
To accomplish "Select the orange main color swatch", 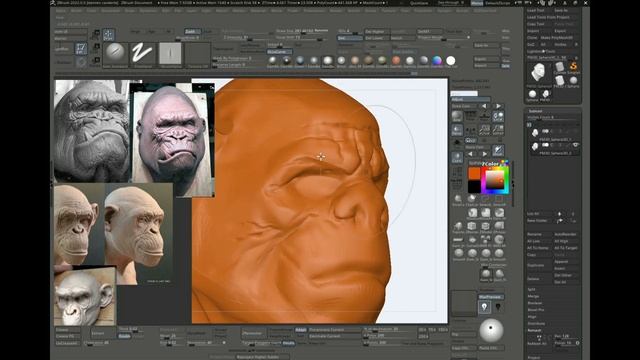I will pyautogui.click(x=474, y=173).
